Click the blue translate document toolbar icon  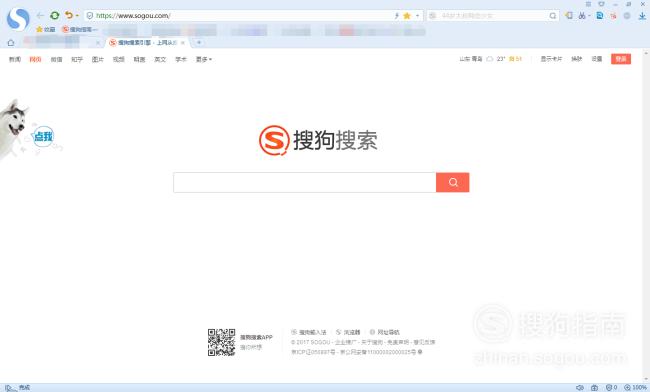[599, 16]
